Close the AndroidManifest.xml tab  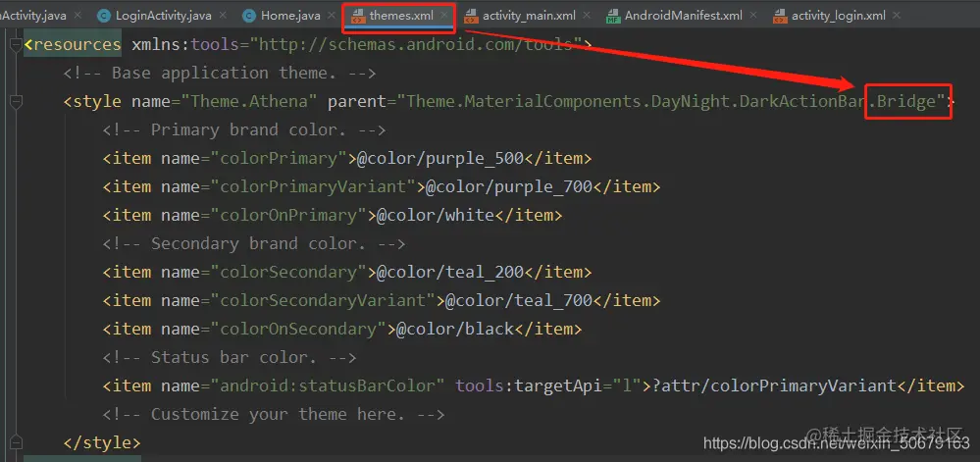753,15
